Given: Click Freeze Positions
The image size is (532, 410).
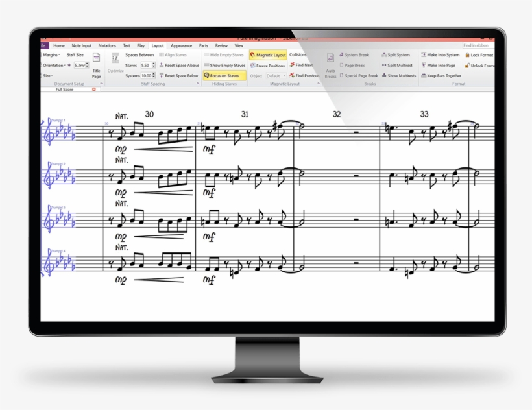Looking at the screenshot, I should coord(267,66).
